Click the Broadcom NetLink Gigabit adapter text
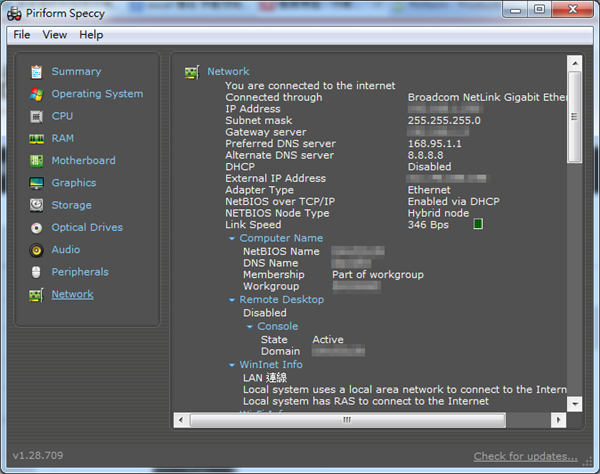 (x=487, y=98)
